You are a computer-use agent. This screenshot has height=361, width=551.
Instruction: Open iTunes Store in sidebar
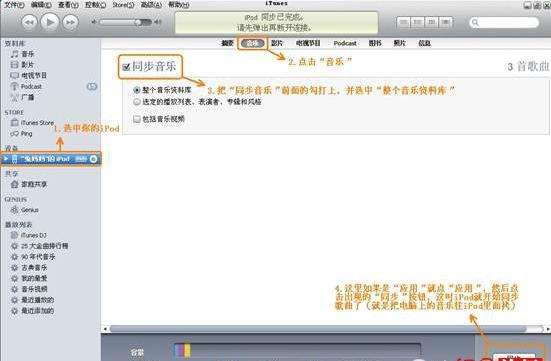[x=32, y=123]
